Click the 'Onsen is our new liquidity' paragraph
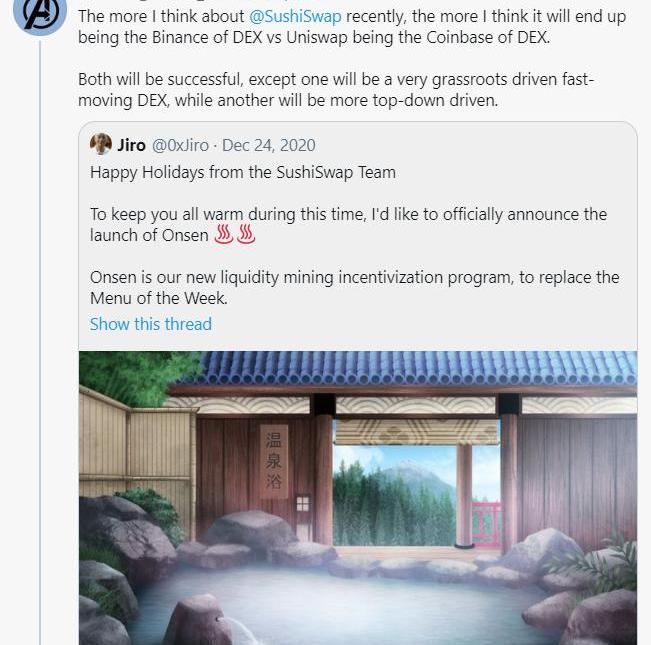 355,287
